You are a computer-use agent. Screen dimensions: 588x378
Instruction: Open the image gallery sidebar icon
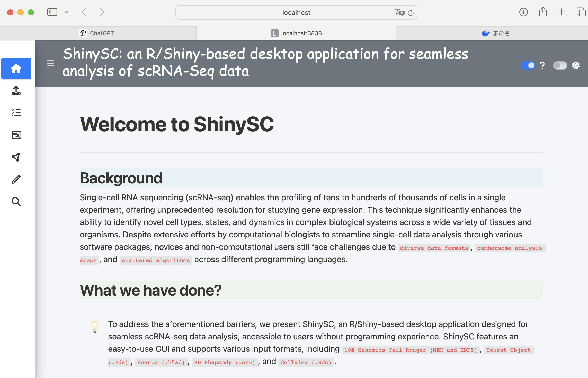pos(16,135)
